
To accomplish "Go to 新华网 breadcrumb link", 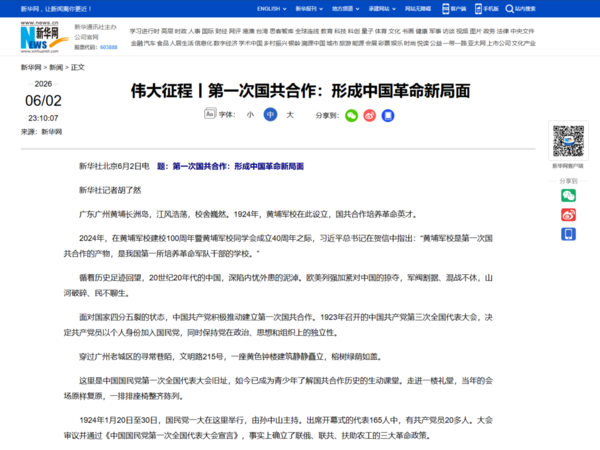I will (x=31, y=68).
